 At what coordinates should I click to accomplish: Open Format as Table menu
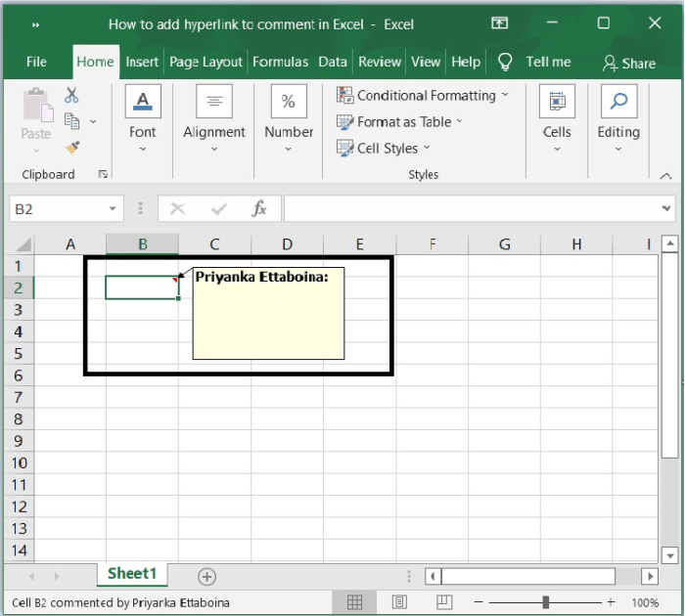[x=399, y=122]
